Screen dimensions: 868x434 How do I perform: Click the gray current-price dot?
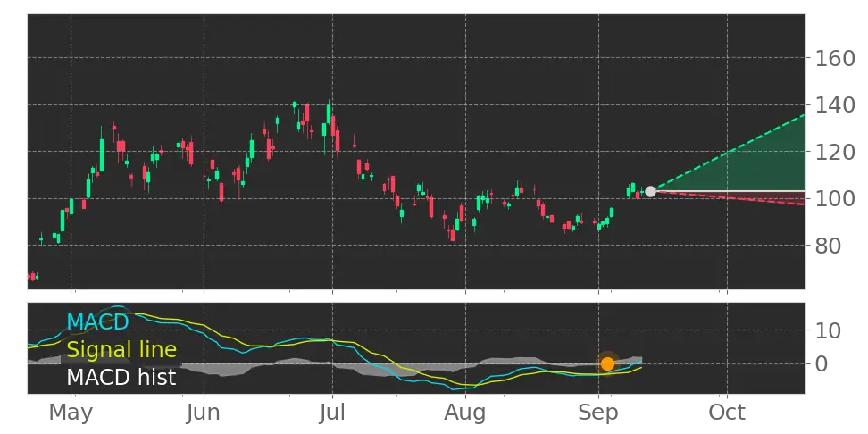(650, 191)
